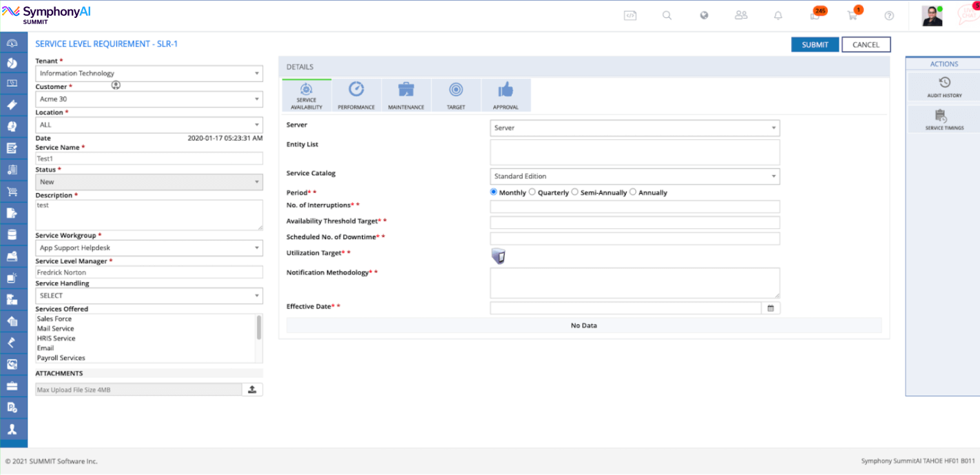Click the SymphonyAI Summit logo
The height and width of the screenshot is (475, 980).
coord(46,14)
